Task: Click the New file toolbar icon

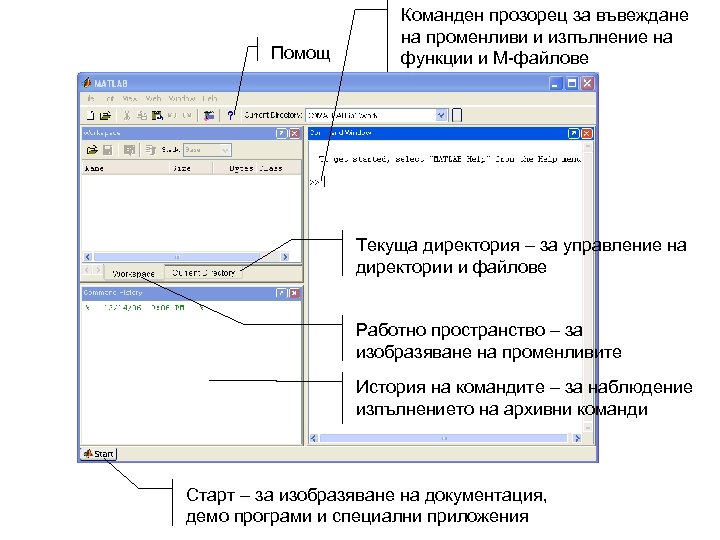Action: [x=90, y=115]
